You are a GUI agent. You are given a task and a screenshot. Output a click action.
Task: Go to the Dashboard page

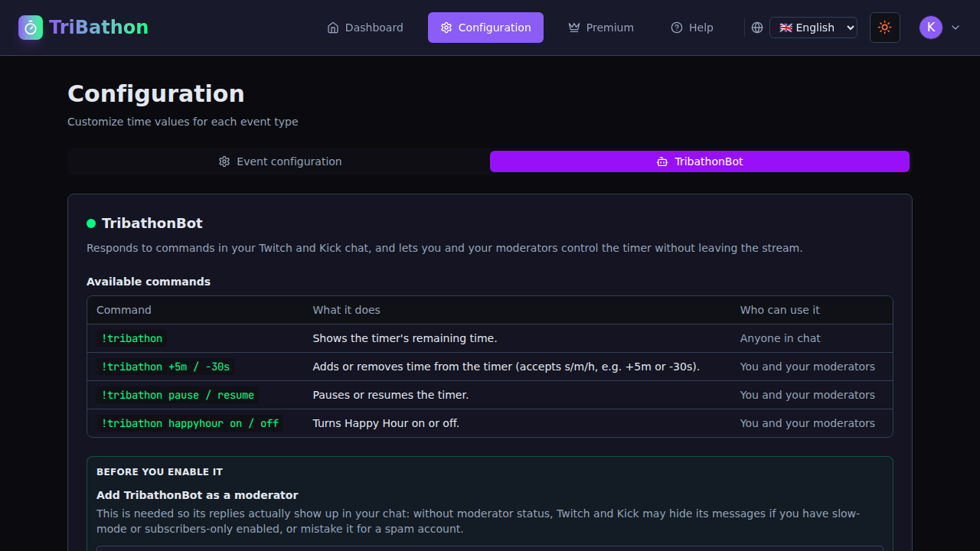tap(365, 28)
